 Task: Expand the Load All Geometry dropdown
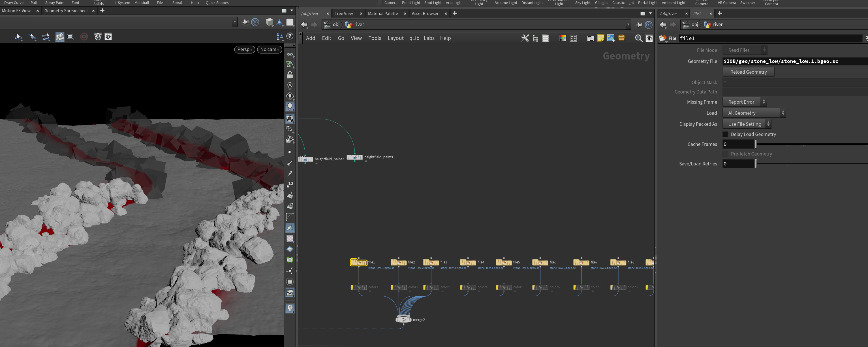[754, 113]
